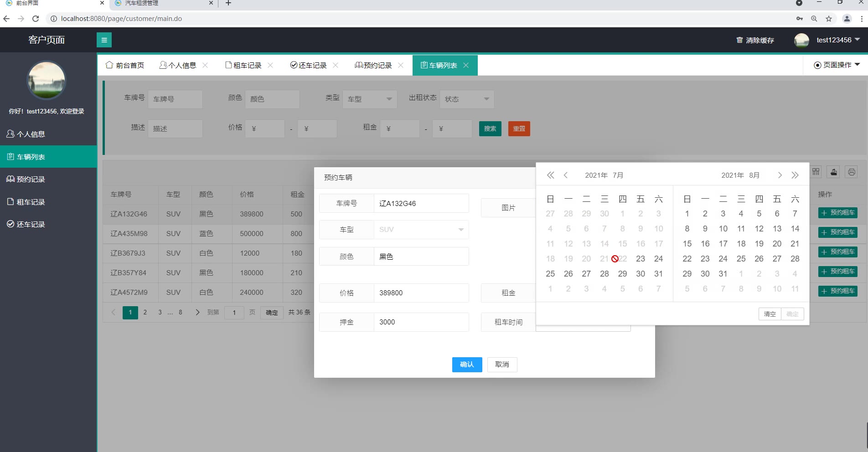This screenshot has height=452, width=868.
Task: Click the clear cache trash icon
Action: point(739,40)
